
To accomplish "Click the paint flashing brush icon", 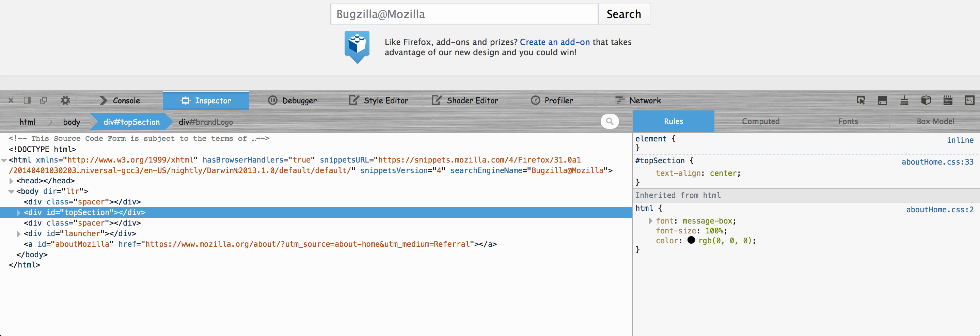I will 904,101.
